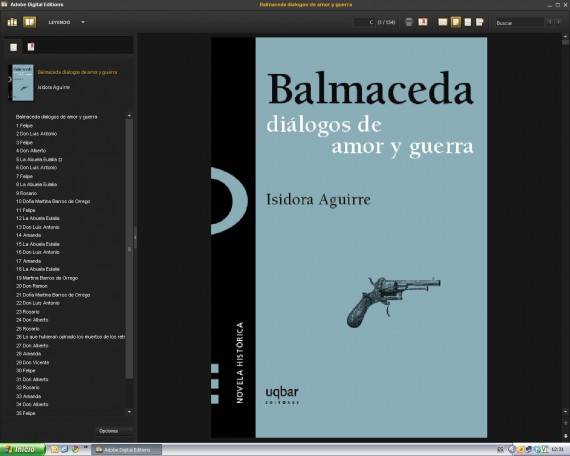Go to chapter "1 Felipe"
570x456 pixels.
pyautogui.click(x=24, y=125)
